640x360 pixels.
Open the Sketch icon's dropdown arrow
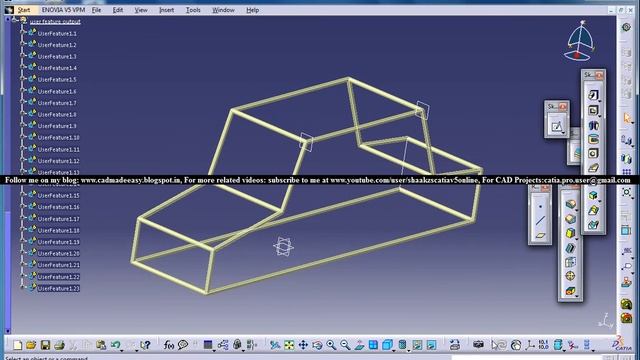[563, 133]
